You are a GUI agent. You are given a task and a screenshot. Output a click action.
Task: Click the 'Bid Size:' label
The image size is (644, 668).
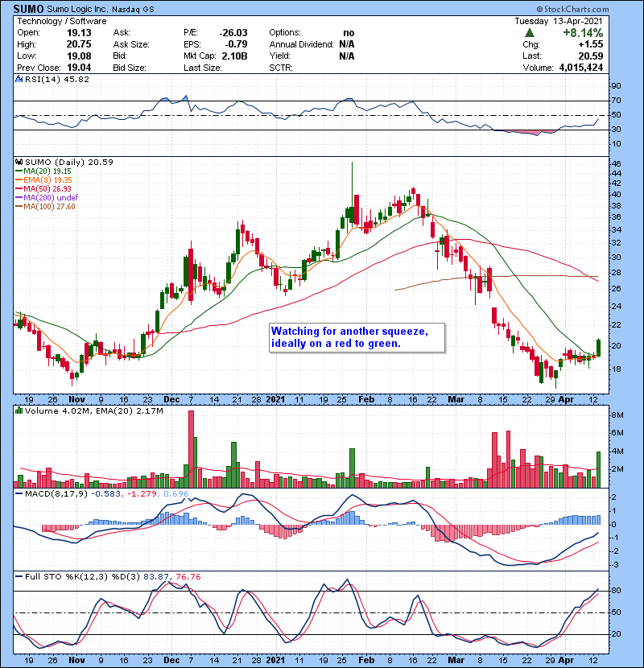coord(130,68)
